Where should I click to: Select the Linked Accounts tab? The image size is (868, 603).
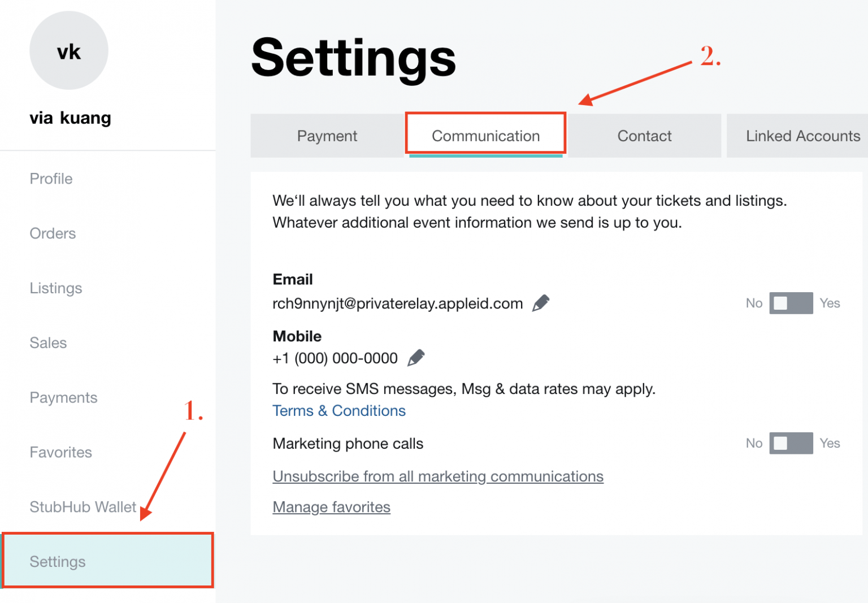[802, 136]
